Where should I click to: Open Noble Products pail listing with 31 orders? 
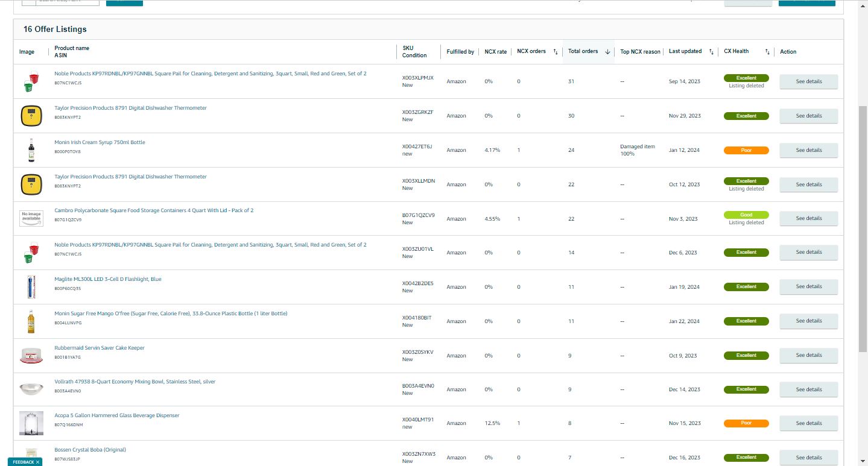[210, 74]
